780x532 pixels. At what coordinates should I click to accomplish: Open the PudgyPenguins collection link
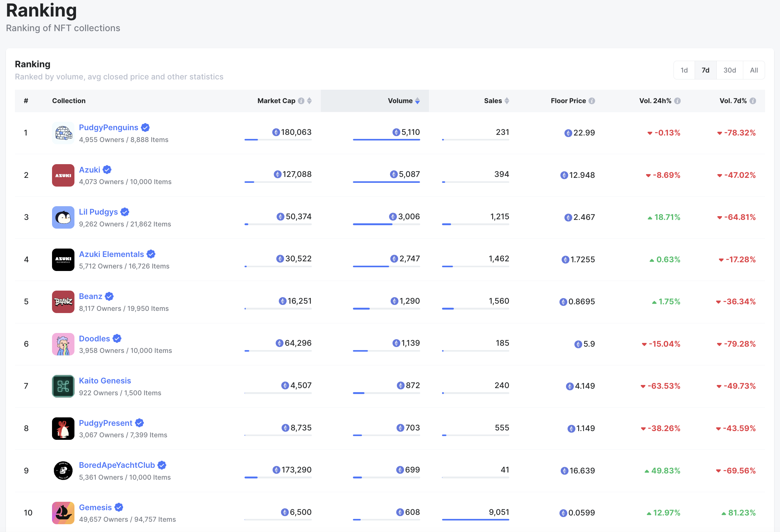[108, 127]
